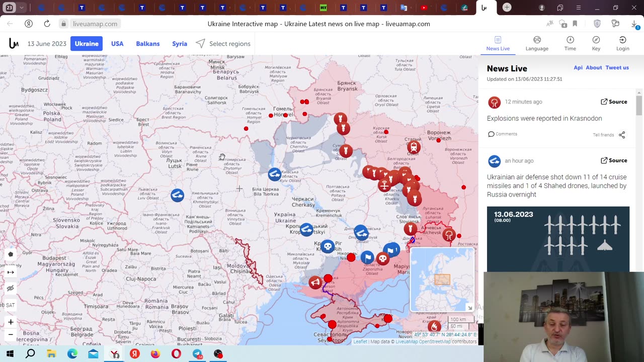Select the distance ruler tool on map

point(11,272)
